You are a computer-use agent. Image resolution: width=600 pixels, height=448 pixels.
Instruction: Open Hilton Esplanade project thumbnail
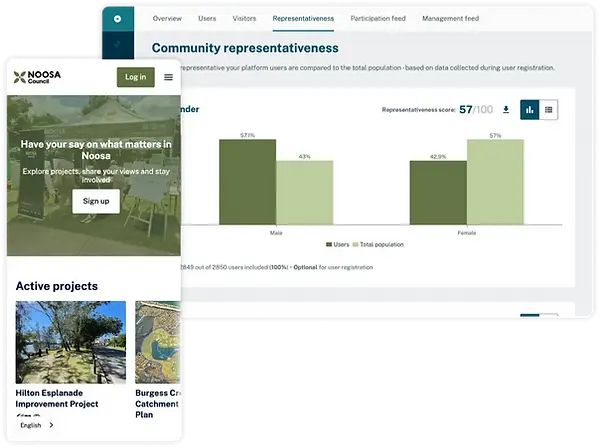71,342
